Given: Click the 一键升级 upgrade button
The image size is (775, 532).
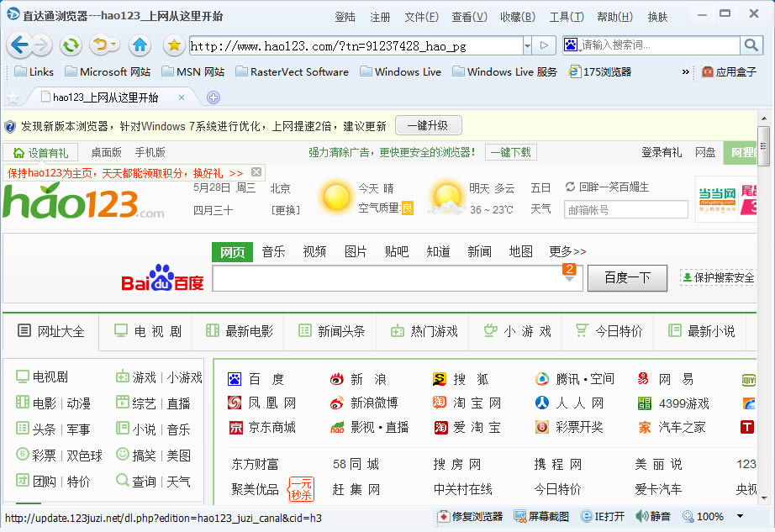Looking at the screenshot, I should (429, 125).
